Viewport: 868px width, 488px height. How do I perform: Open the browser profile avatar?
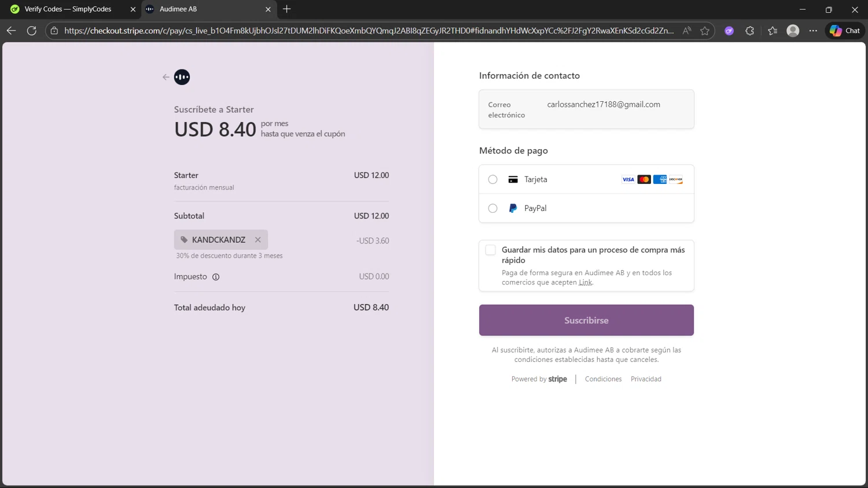coord(793,31)
